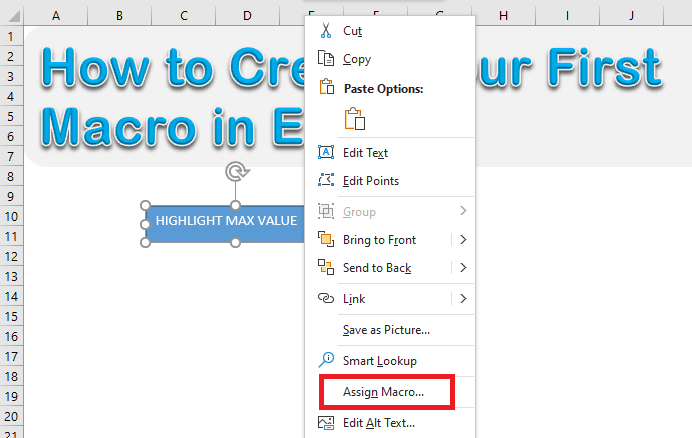This screenshot has width=692, height=438.
Task: Select column H header
Action: tap(503, 16)
